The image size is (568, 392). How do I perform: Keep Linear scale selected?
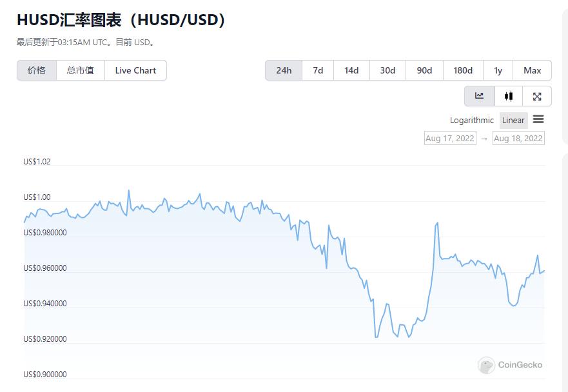[x=513, y=120]
